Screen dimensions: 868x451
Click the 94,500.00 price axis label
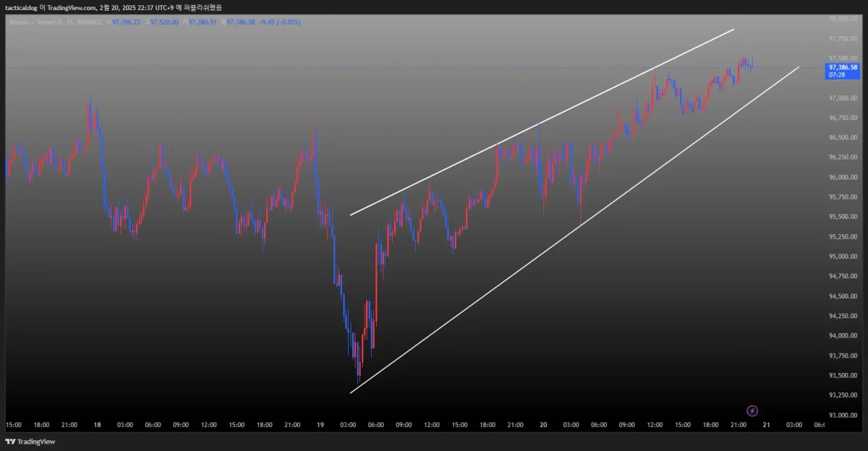click(x=843, y=296)
